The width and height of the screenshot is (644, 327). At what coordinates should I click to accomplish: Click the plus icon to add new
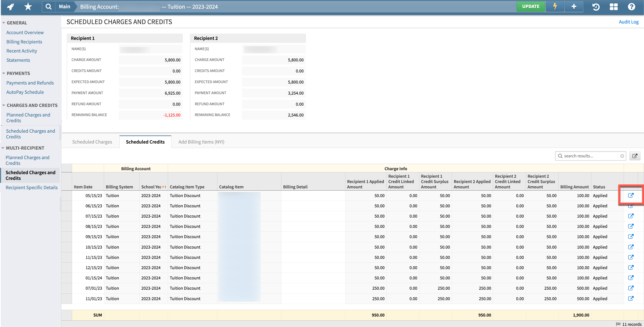574,7
